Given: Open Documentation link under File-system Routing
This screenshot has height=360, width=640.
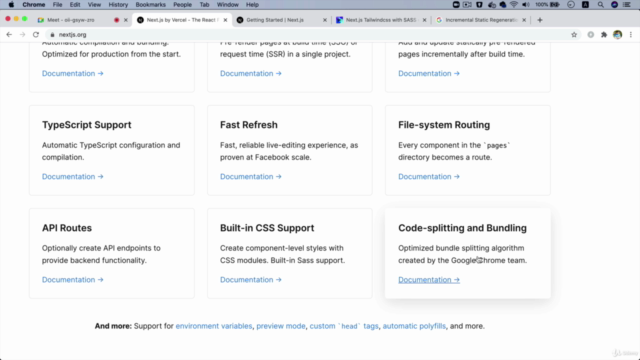Looking at the screenshot, I should coord(429,177).
